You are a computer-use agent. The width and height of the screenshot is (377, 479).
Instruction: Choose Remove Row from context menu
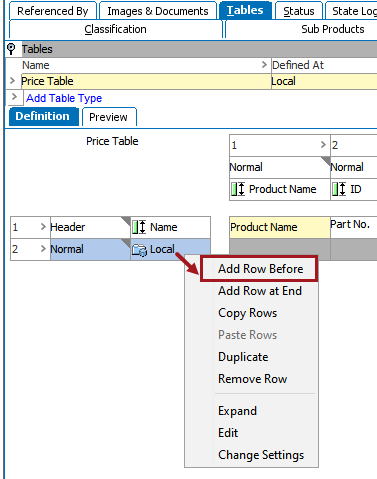(253, 379)
